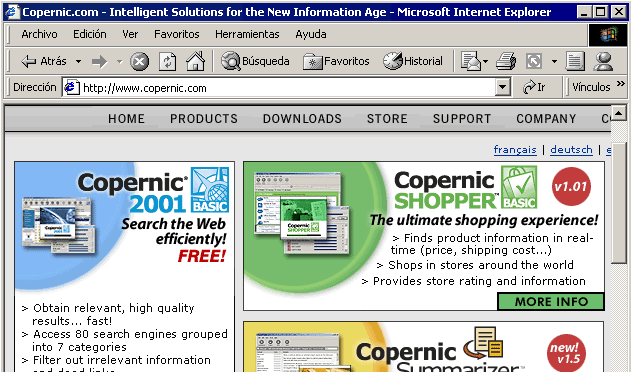Expand the Atrás history dropdown arrow
The image size is (631, 372).
tap(78, 62)
